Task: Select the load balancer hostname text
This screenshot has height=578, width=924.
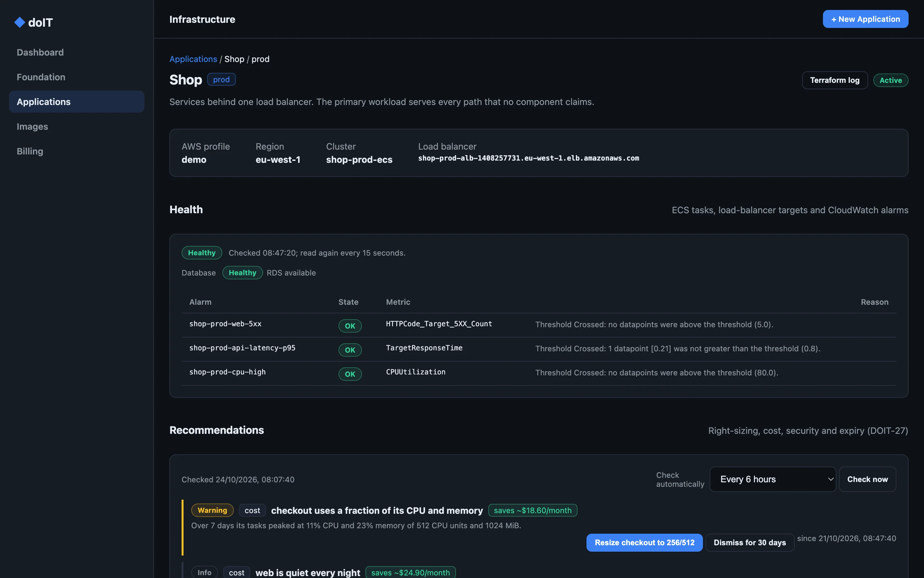Action: pos(528,158)
